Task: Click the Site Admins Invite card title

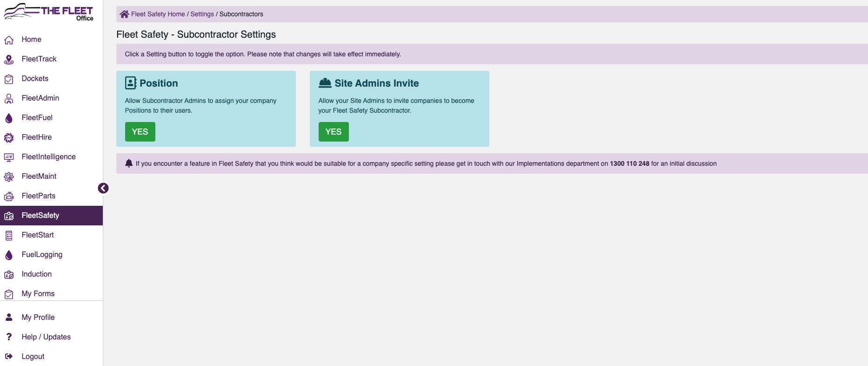Action: pos(377,83)
